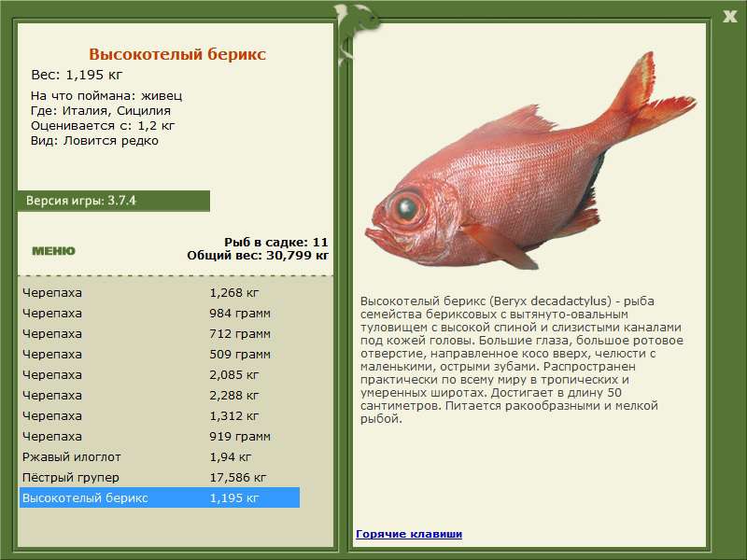
Task: Choose the Черепаха 919 грамм entry
Action: [159, 437]
